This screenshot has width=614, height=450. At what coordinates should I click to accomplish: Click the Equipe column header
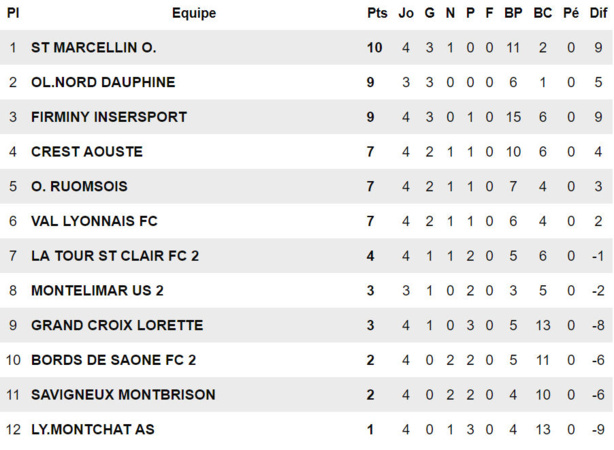193,13
